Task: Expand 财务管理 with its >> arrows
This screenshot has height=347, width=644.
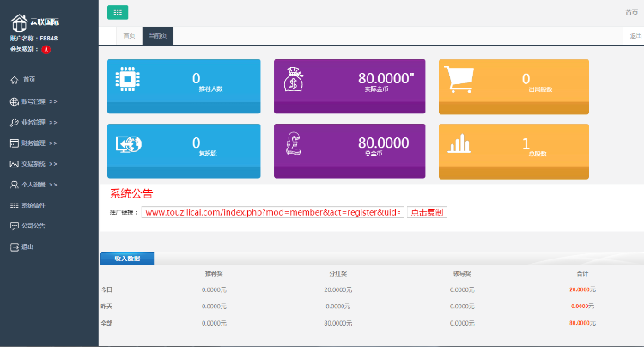Action: pos(53,143)
